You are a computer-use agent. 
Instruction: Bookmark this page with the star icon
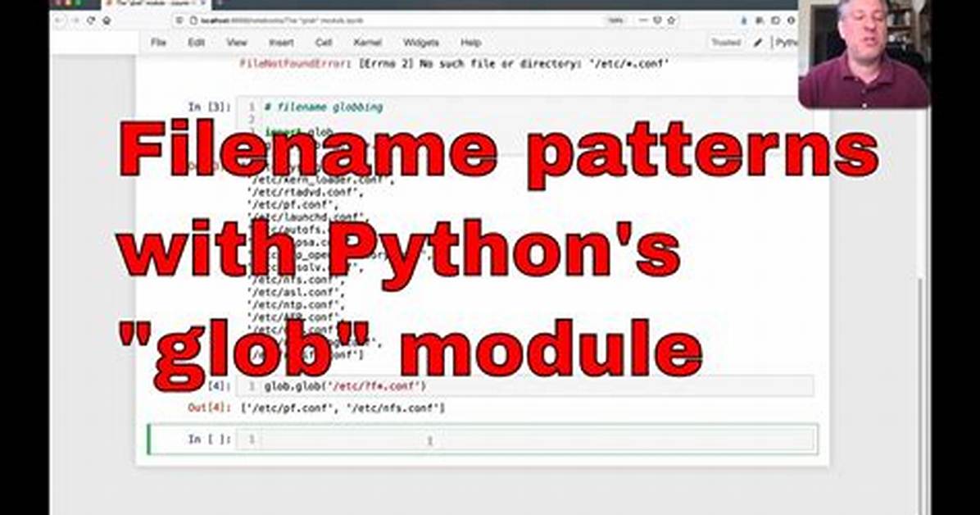click(x=671, y=20)
